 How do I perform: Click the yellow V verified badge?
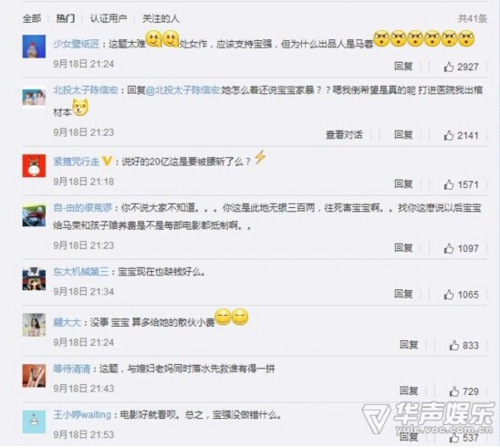(x=107, y=161)
